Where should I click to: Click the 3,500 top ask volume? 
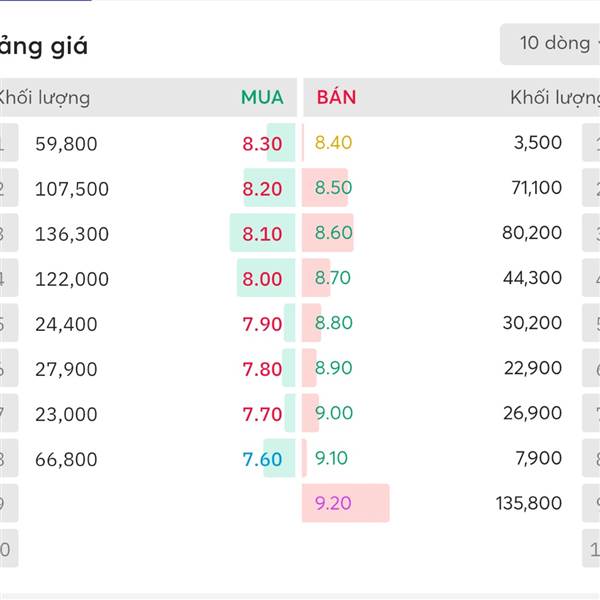click(x=538, y=142)
